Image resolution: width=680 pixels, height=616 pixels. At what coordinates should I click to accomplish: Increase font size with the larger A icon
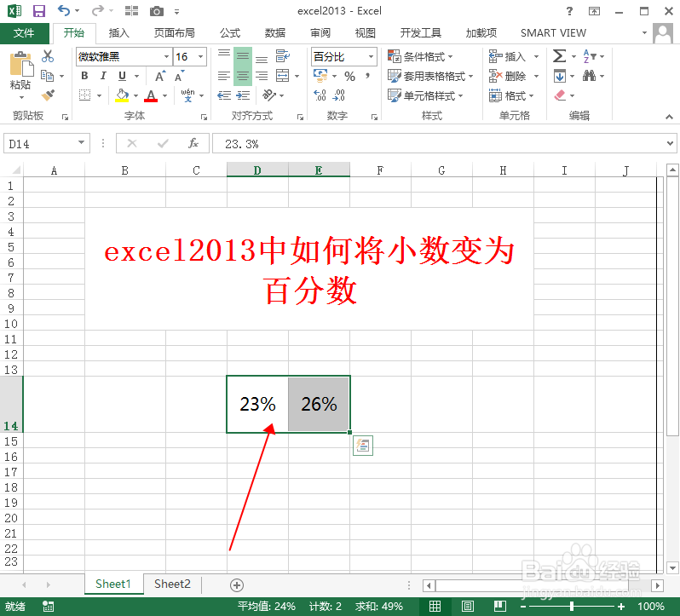point(160,77)
